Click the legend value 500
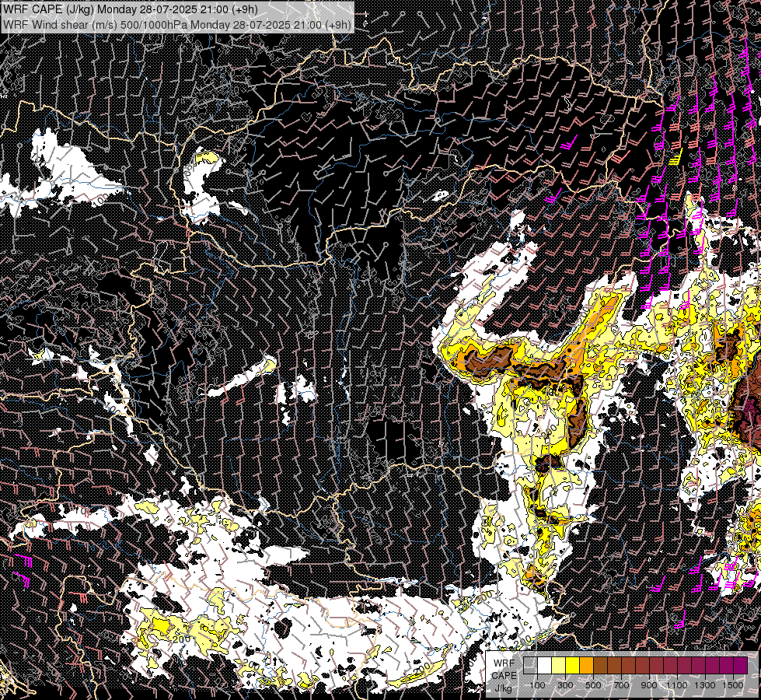 (593, 685)
